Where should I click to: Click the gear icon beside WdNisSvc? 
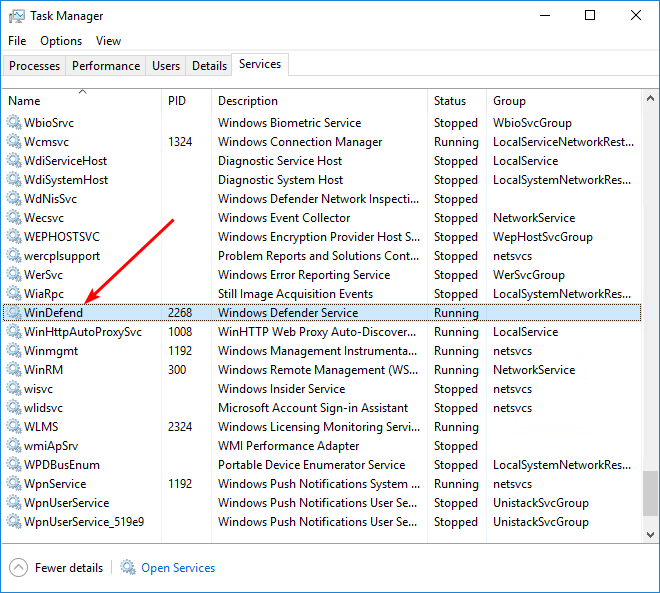click(14, 198)
